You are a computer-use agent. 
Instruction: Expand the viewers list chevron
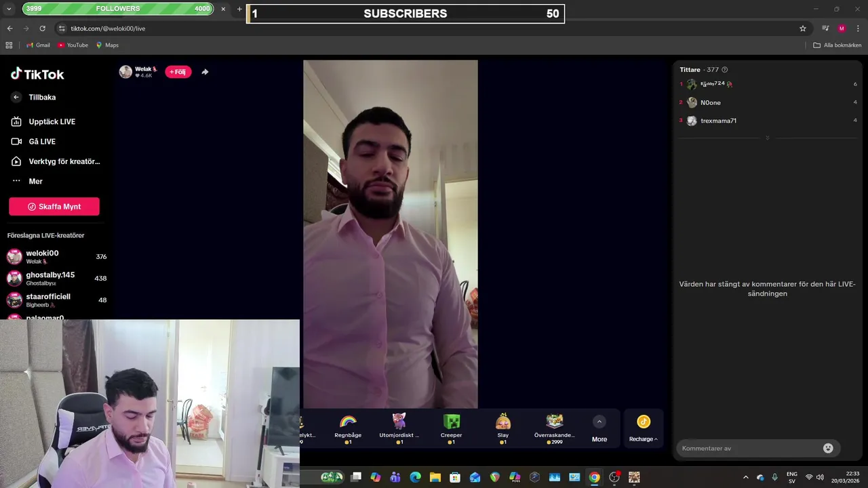(x=768, y=138)
